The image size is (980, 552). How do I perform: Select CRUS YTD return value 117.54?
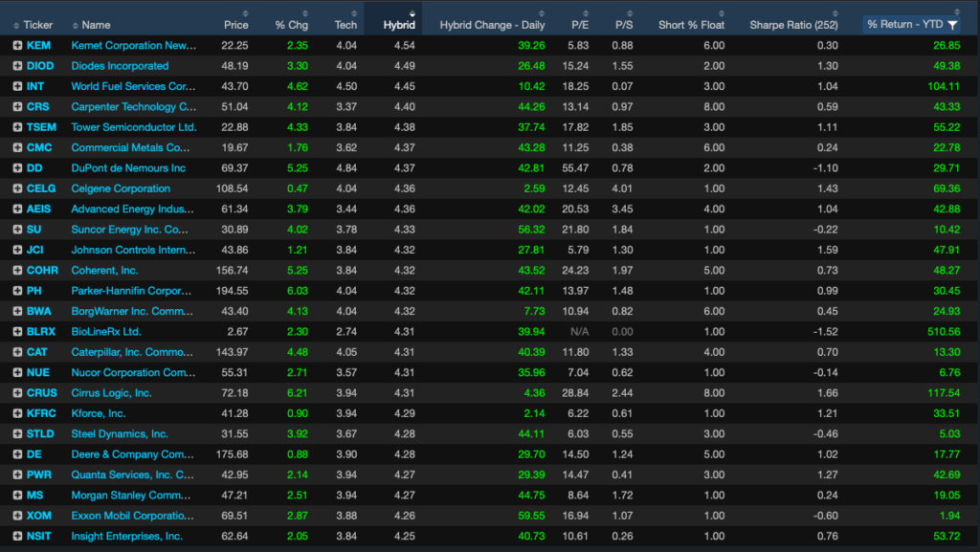944,393
